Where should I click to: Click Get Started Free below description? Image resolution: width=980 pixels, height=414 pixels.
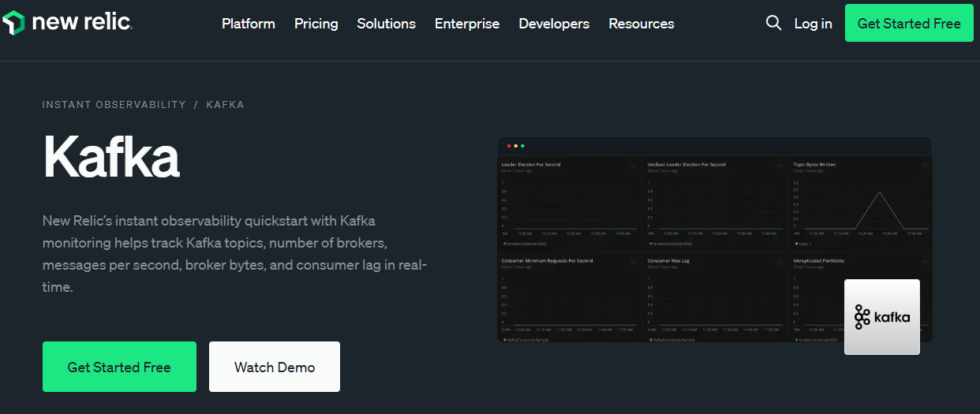119,367
